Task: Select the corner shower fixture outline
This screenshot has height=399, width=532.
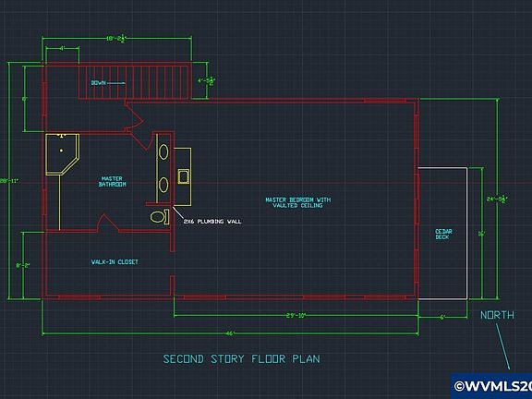Action: point(63,154)
